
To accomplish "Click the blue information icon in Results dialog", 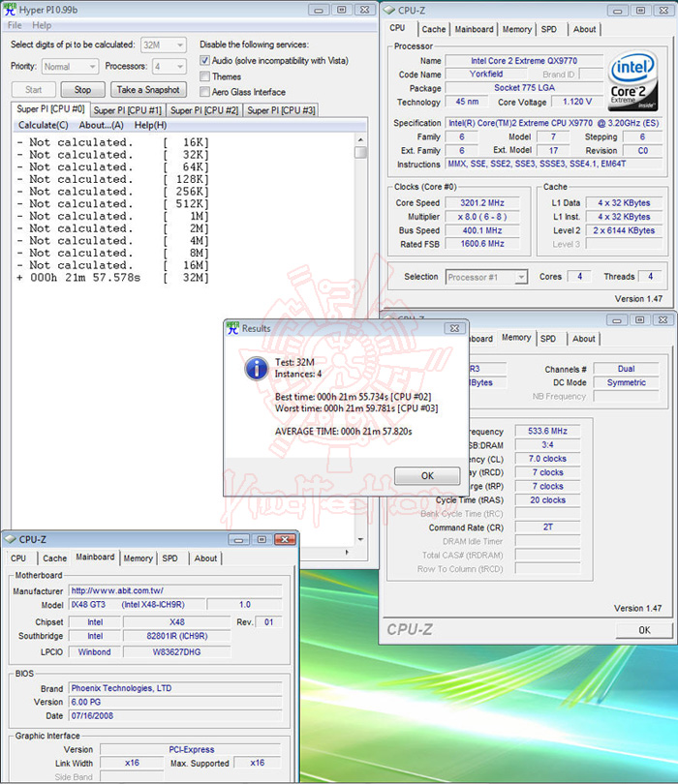I will [257, 369].
